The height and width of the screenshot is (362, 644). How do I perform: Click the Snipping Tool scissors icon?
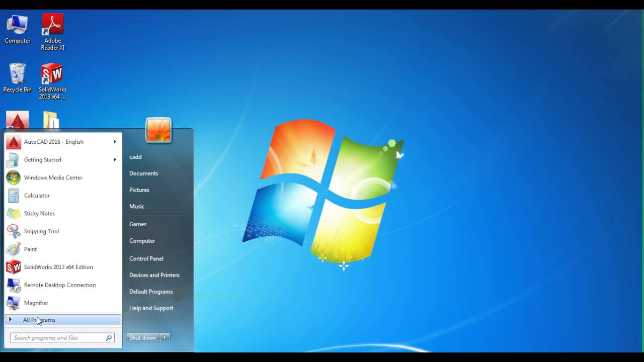click(x=14, y=231)
